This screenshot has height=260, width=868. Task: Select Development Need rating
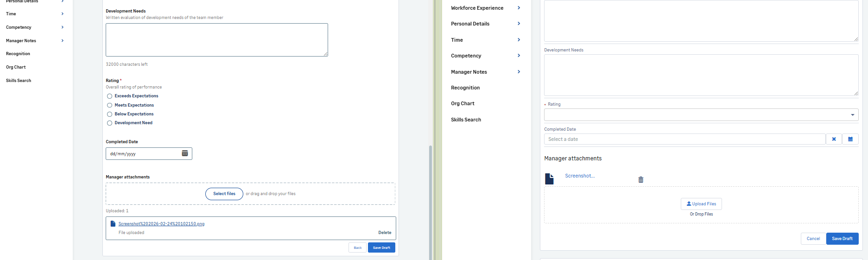pos(110,123)
